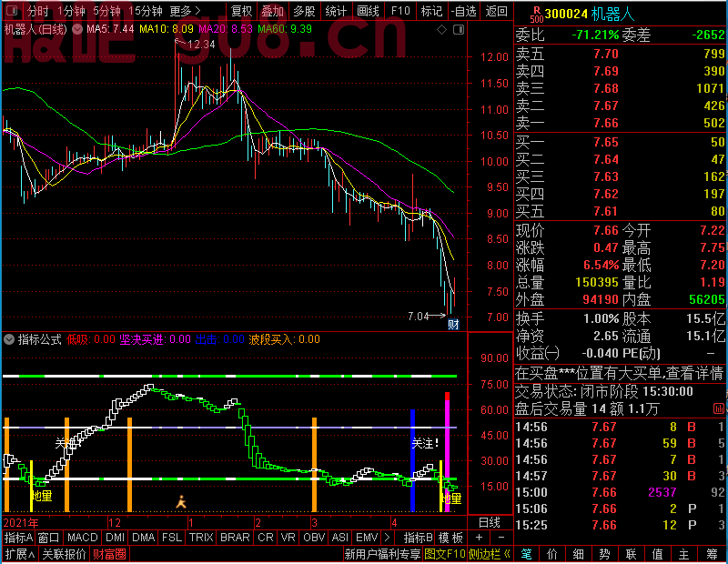
Task: Click 卖一 price 7.66
Action: tap(606, 123)
